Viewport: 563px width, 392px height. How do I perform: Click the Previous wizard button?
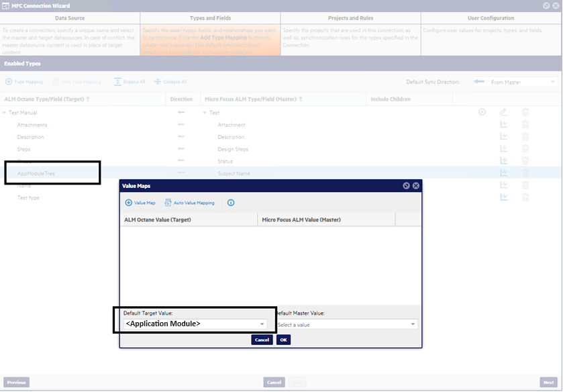(17, 383)
